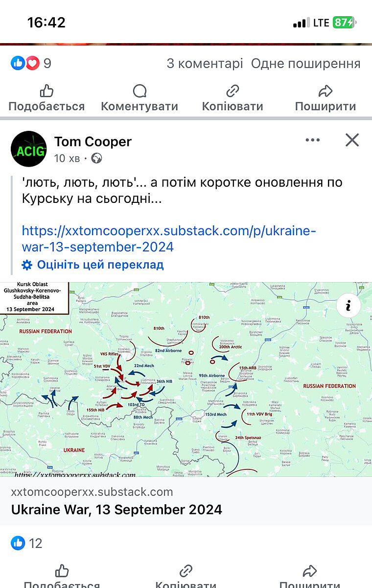
Task: Open Одне поширення shares list
Action: (x=306, y=64)
